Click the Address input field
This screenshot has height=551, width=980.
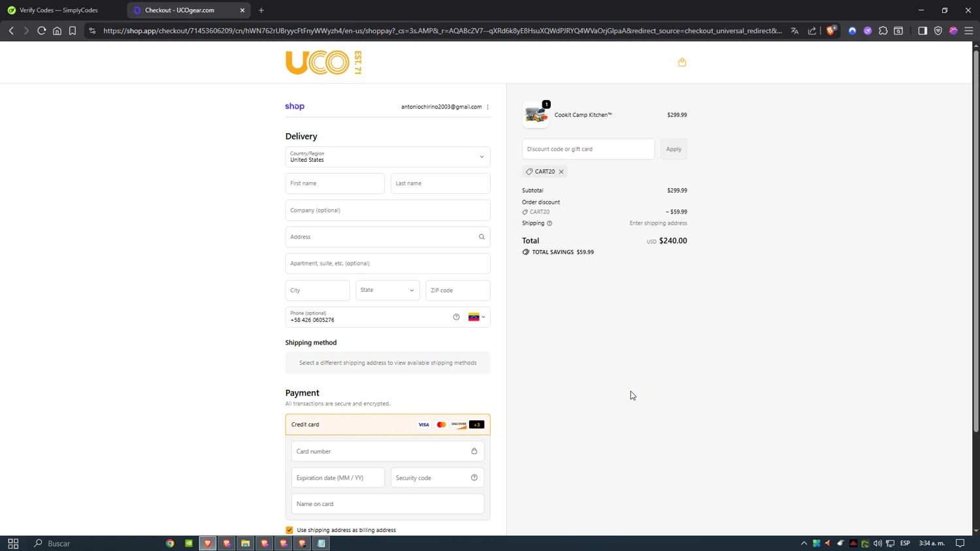(387, 237)
